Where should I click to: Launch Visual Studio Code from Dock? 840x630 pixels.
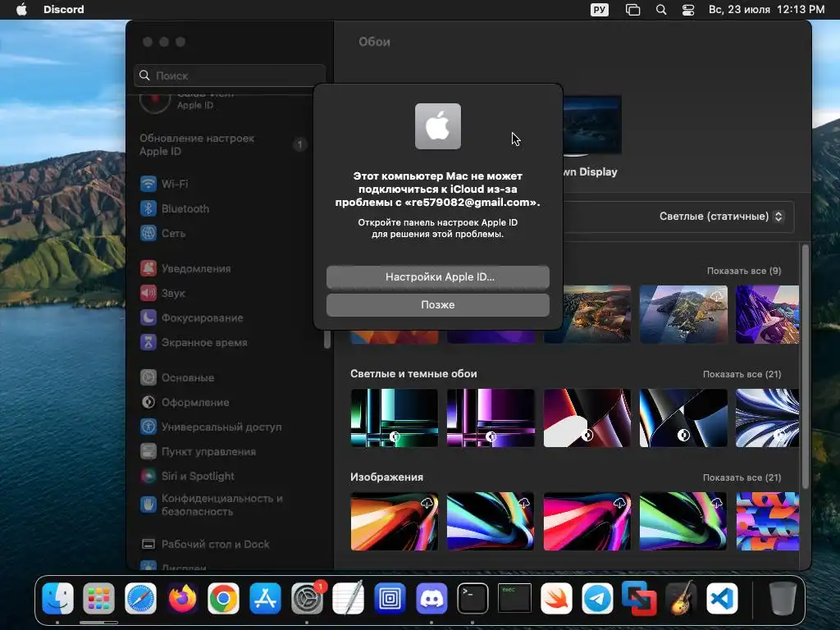[x=722, y=598]
